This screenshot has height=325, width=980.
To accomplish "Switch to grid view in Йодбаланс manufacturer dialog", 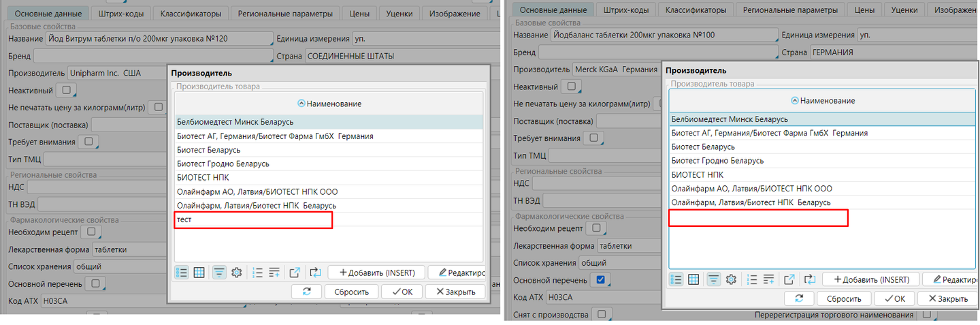I will [x=693, y=279].
